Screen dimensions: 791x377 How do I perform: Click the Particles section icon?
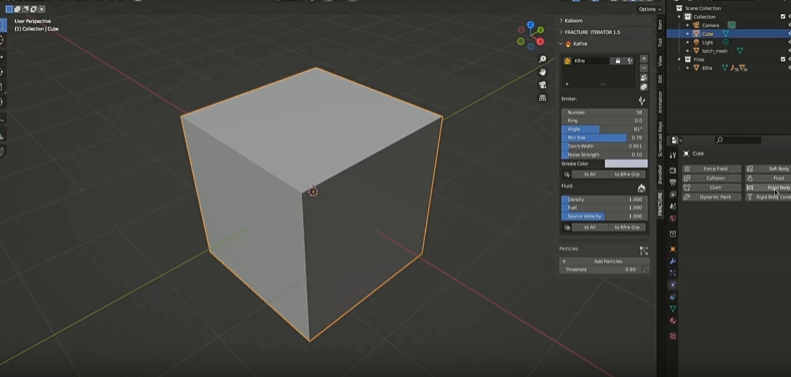pos(643,250)
